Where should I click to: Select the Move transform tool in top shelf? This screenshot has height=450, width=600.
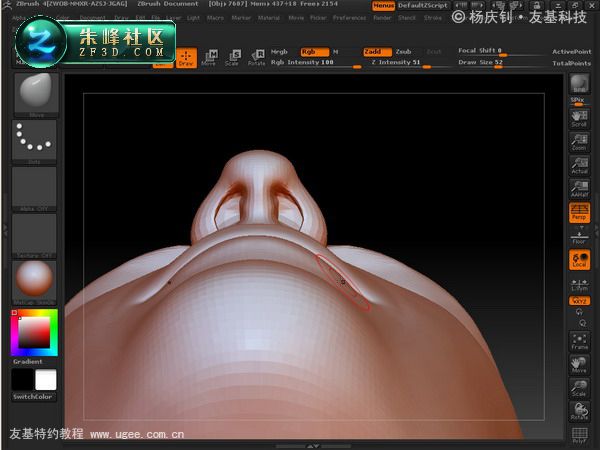coord(209,58)
